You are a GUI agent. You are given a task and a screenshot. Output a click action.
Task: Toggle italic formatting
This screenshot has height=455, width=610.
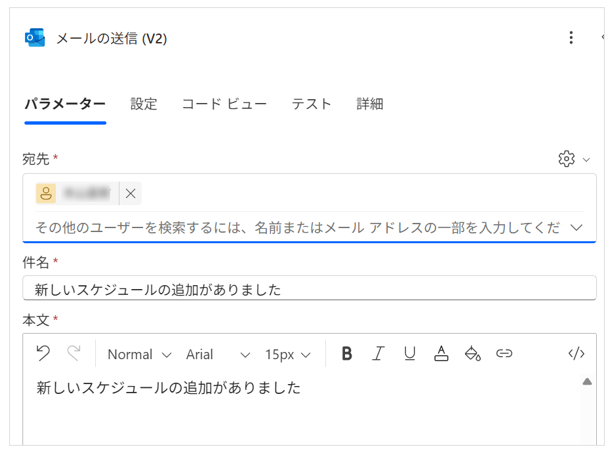(378, 354)
